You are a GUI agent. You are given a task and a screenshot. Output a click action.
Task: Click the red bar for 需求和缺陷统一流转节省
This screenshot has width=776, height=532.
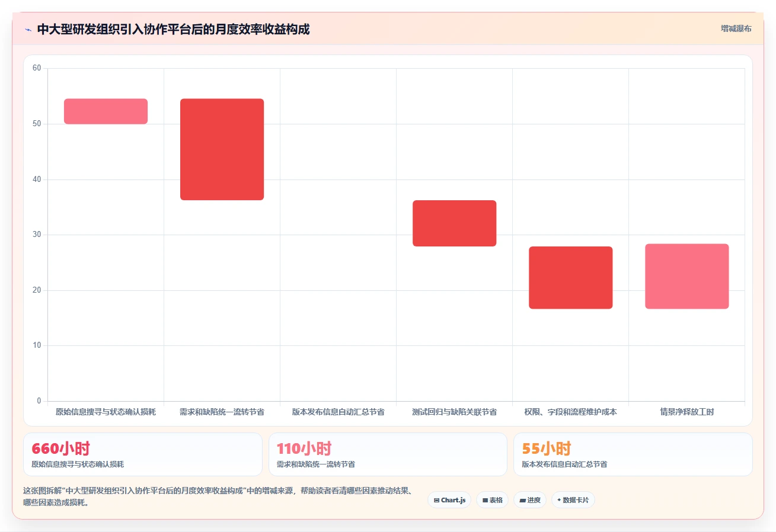pos(222,149)
